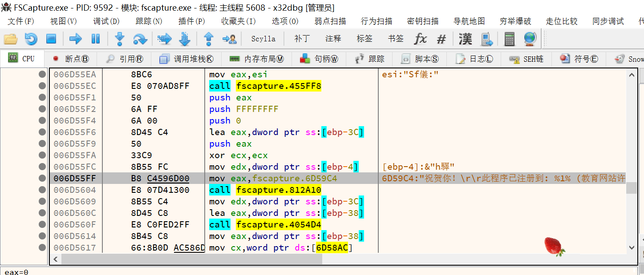Click the esi:"Sf儀:" comment
This screenshot has width=644, height=275.
(x=411, y=74)
